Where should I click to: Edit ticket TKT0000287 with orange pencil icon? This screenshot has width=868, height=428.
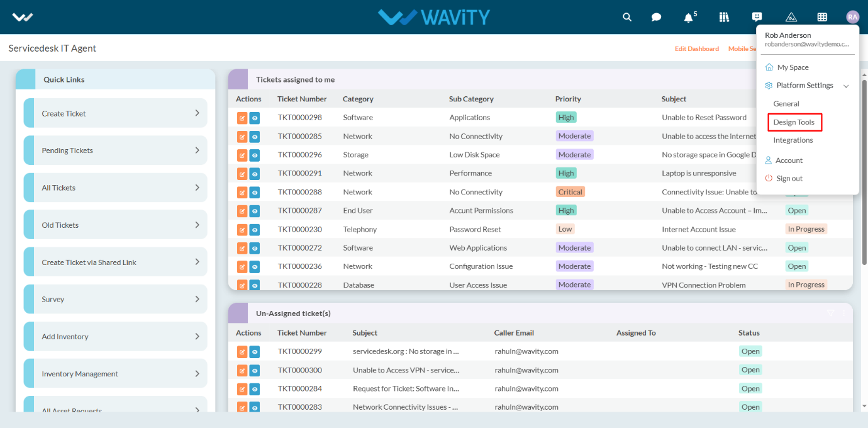click(x=242, y=211)
